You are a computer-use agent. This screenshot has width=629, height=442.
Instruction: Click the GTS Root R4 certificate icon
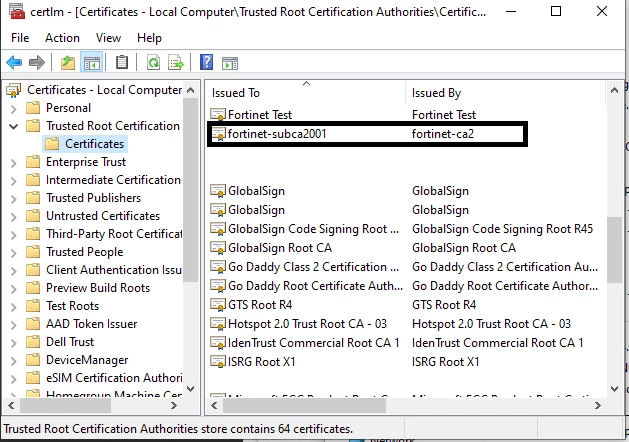pos(218,304)
